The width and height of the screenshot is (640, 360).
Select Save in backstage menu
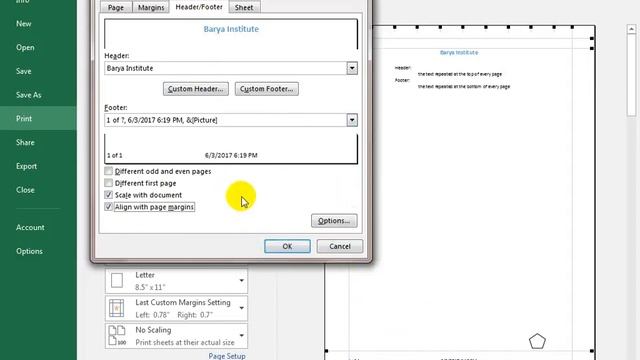tap(24, 71)
